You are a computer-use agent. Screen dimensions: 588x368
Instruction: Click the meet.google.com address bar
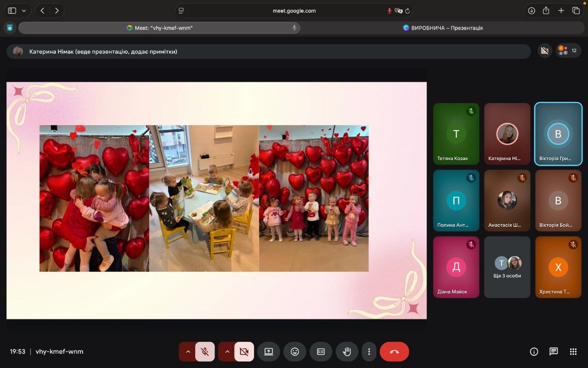pyautogui.click(x=294, y=11)
